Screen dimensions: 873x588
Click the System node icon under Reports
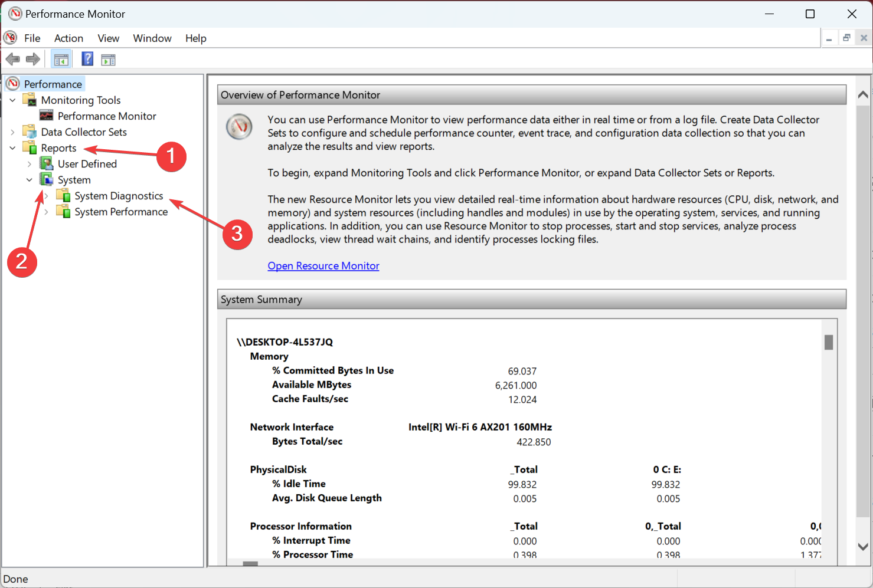coord(47,179)
